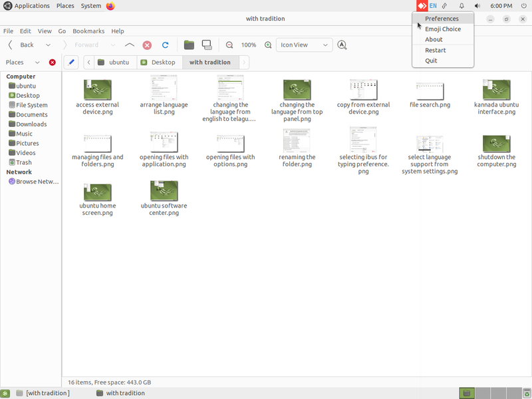Viewport: 532px width, 399px height.
Task: Click the search magnifier icon
Action: [342, 45]
